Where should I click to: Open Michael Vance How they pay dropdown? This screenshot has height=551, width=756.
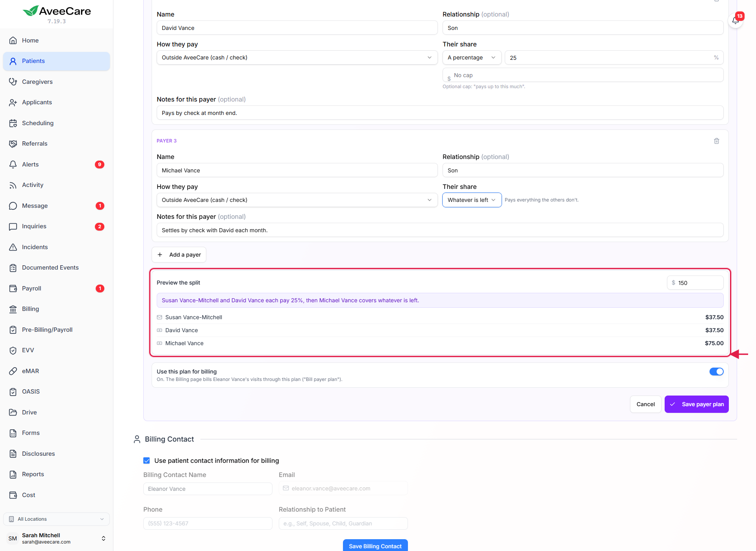coord(297,200)
